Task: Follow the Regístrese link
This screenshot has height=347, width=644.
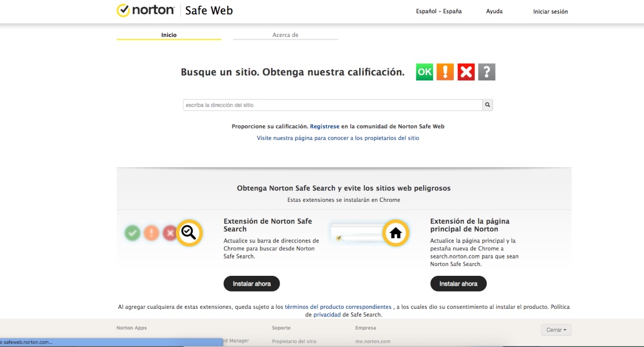Action: click(324, 127)
